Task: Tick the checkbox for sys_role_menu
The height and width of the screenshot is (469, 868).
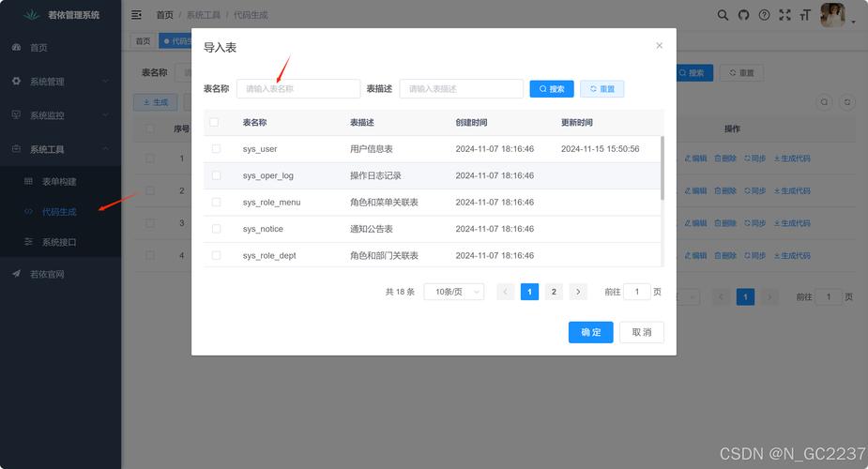Action: (x=216, y=202)
